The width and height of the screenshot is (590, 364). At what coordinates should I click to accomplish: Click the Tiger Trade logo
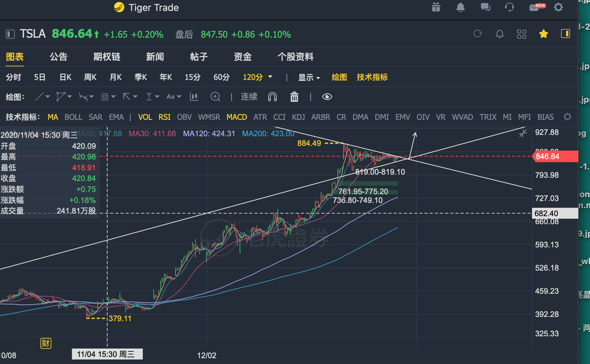click(x=119, y=7)
